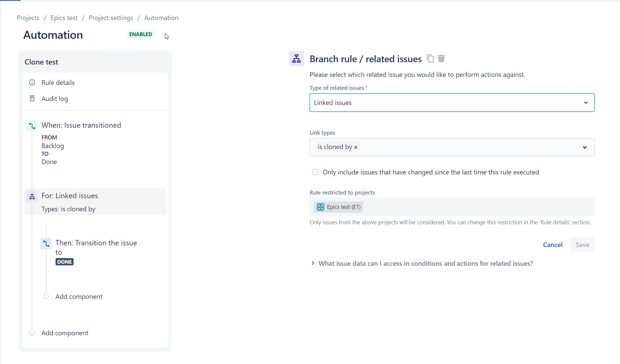The width and height of the screenshot is (620, 364).
Task: Open the Type of related issues dropdown
Action: click(586, 103)
